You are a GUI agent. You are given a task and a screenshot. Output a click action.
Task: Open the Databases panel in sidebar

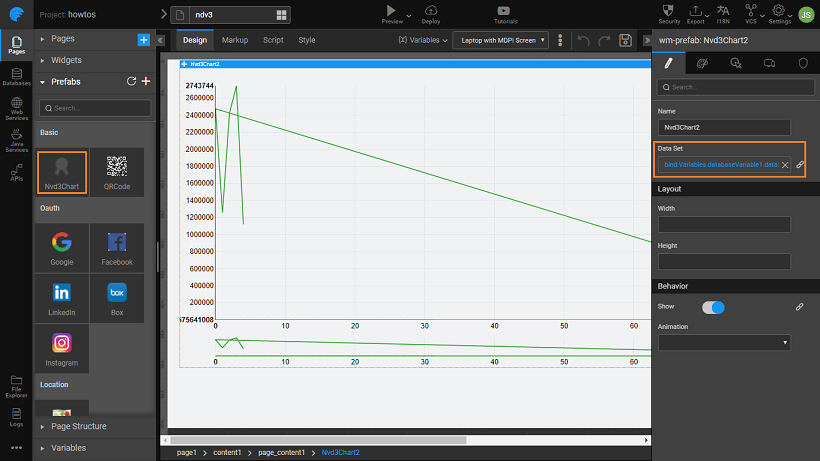(x=16, y=77)
